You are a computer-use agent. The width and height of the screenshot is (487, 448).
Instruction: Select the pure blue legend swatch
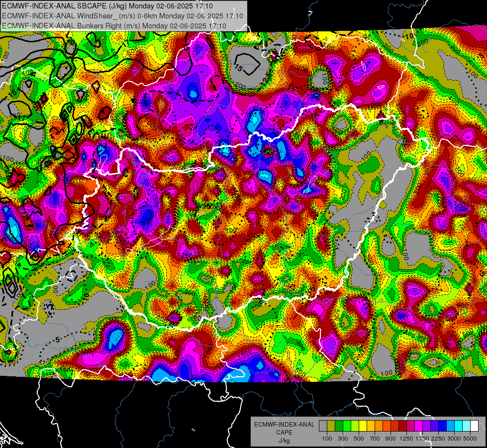coord(443,426)
